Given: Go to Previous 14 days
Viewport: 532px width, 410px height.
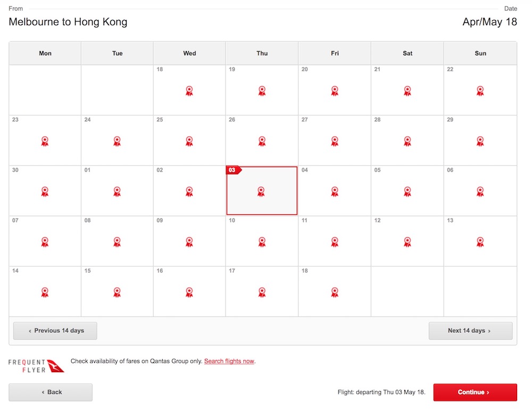Looking at the screenshot, I should (x=55, y=331).
